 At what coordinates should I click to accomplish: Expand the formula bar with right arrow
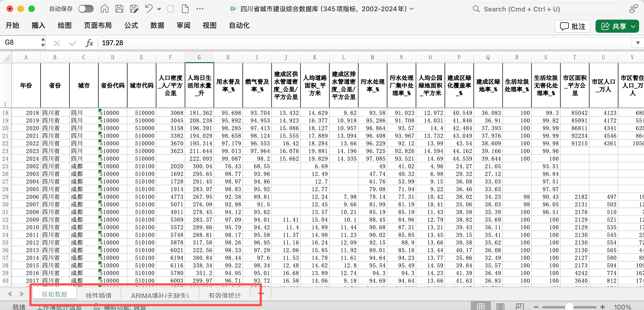(x=638, y=43)
